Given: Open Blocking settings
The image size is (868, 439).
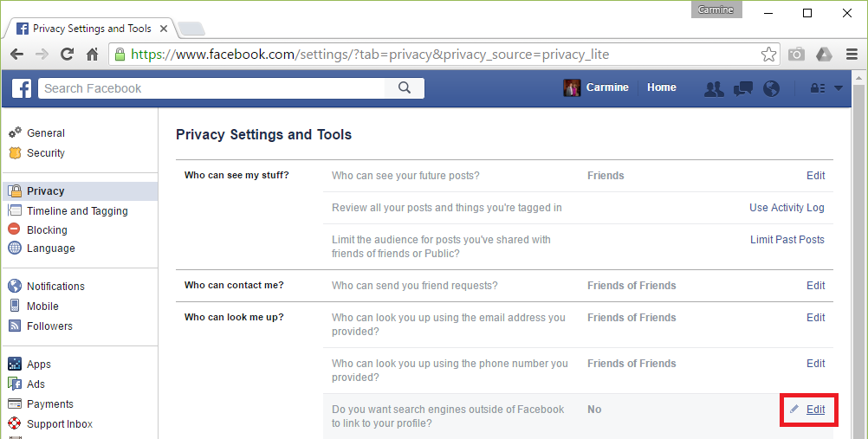Looking at the screenshot, I should pyautogui.click(x=47, y=229).
